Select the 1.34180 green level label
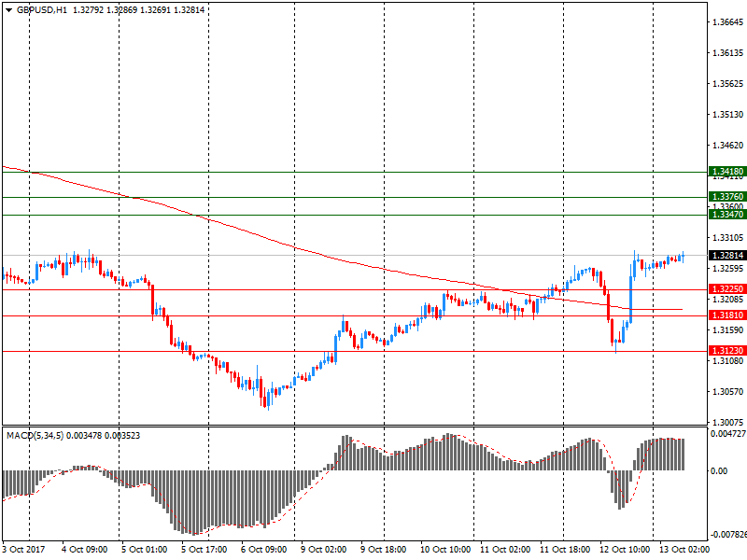The height and width of the screenshot is (560, 747). tap(727, 172)
